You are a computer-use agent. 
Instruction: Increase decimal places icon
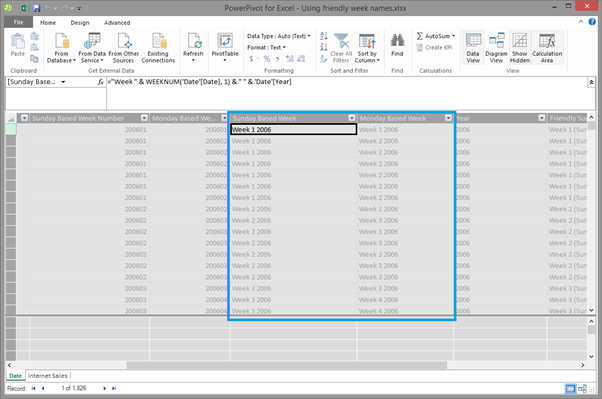289,59
